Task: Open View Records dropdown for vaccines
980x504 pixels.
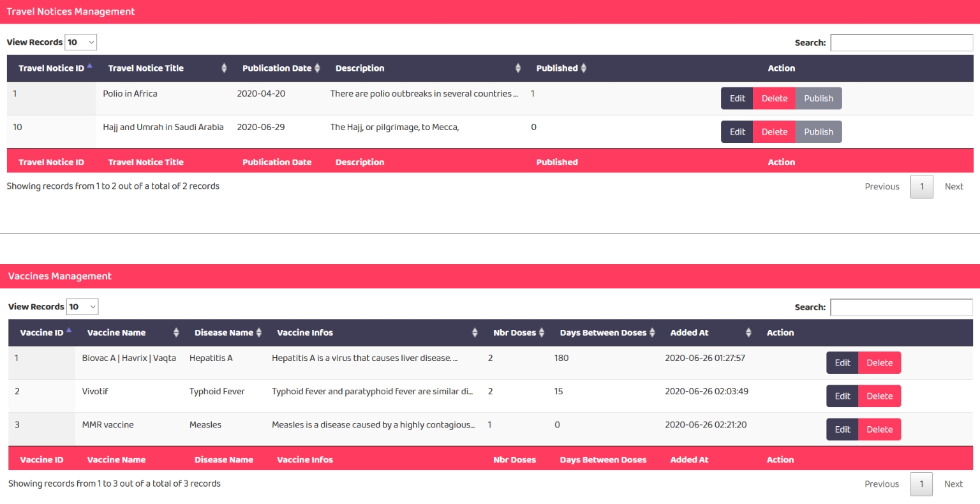Action: [x=82, y=307]
